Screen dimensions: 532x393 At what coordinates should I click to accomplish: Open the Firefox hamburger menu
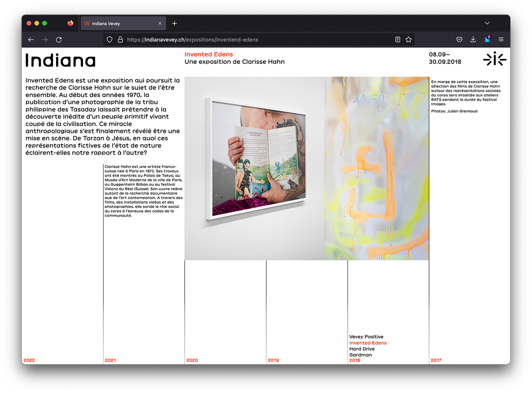pos(501,40)
